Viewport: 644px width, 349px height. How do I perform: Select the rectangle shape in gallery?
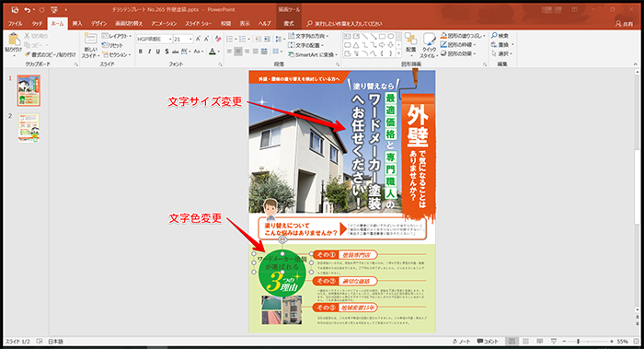[382, 36]
